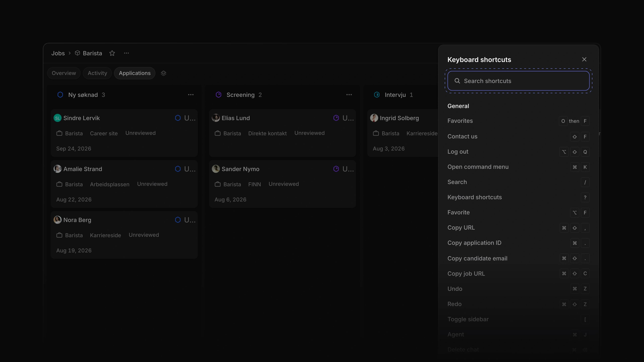Open Sander Nymo's application card
644x362 pixels.
pos(282,184)
